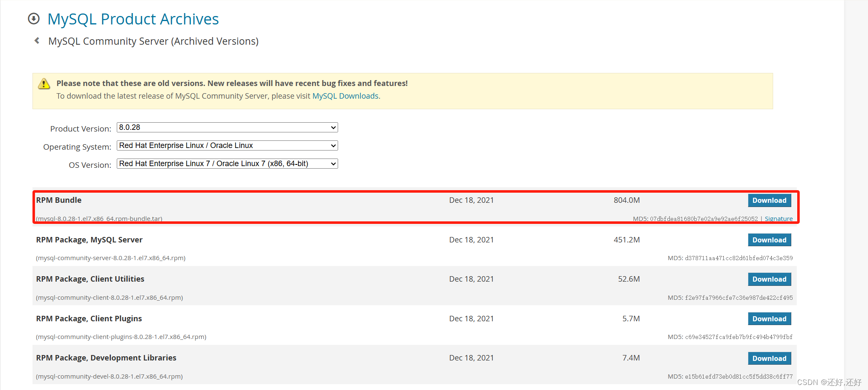Open the Operating System dropdown
Screen dimensions: 868x390
(227, 145)
